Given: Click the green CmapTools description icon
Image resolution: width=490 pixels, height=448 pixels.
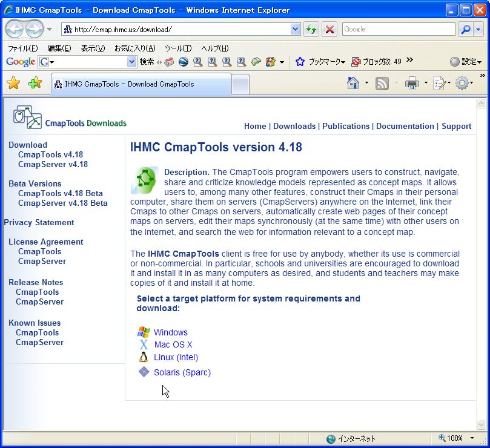Looking at the screenshot, I should (x=144, y=180).
